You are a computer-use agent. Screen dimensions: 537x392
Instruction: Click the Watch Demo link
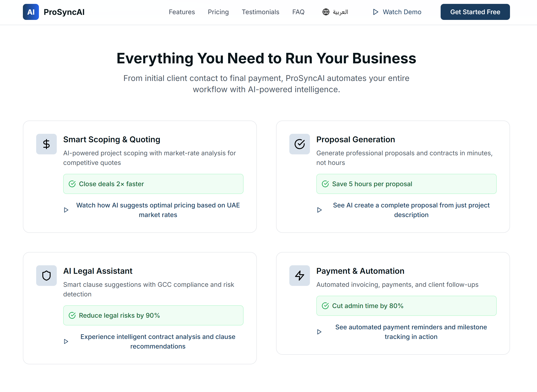click(402, 12)
